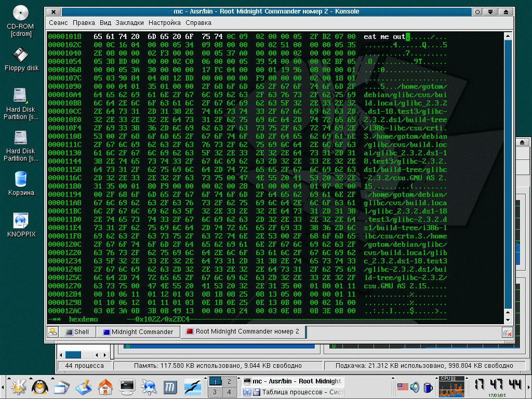This screenshot has height=399, width=532.
Task: Open the Настройка menu
Action: (x=165, y=23)
